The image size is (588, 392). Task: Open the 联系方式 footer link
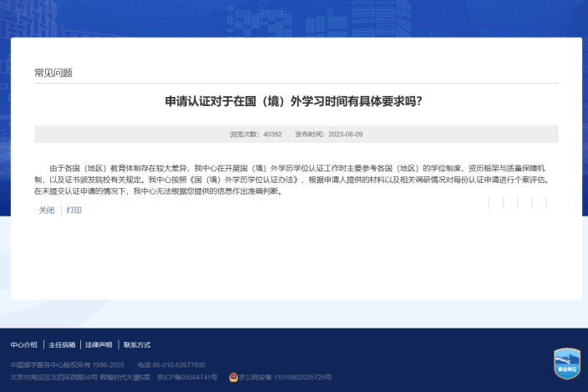click(x=137, y=344)
